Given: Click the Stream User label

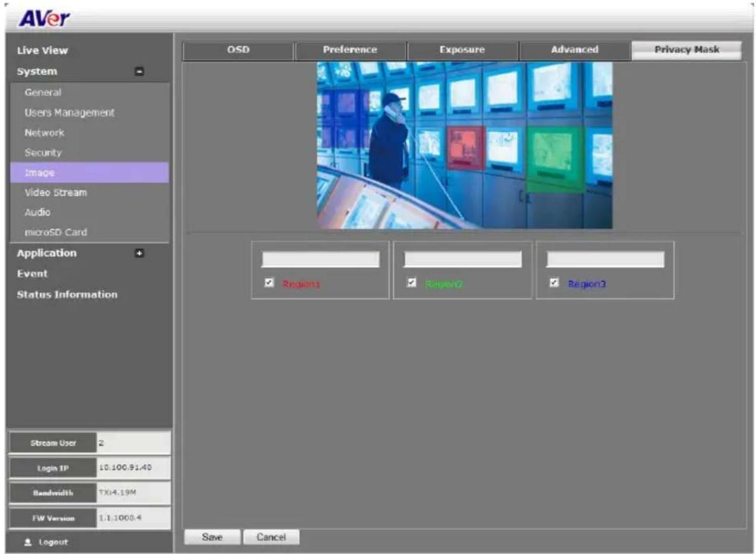Looking at the screenshot, I should tap(54, 443).
